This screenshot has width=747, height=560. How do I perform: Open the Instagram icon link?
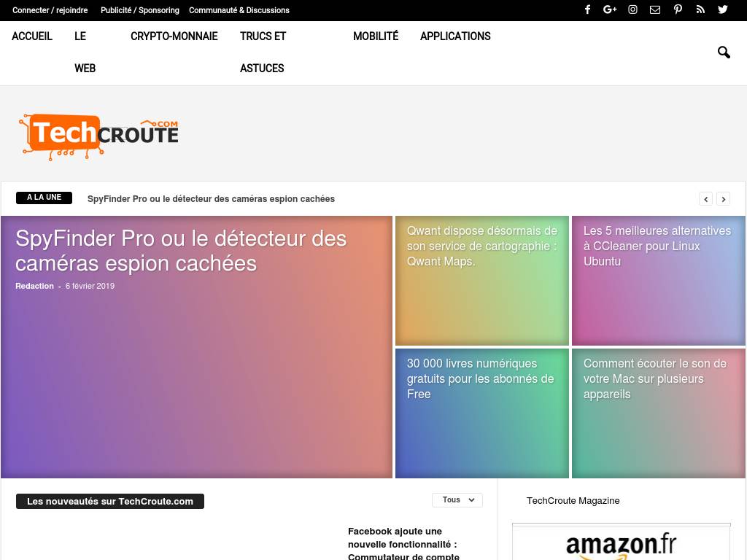tap(632, 9)
